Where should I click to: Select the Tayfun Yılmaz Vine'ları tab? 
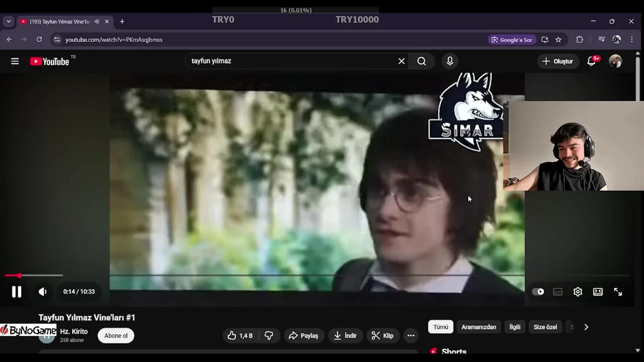[x=59, y=22]
